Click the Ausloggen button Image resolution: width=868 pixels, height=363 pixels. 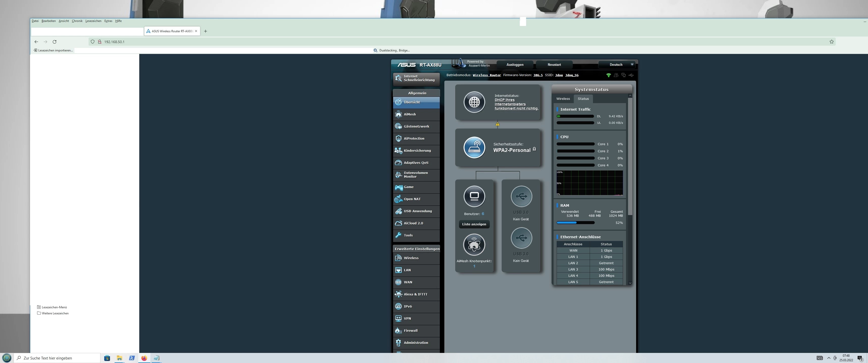(x=514, y=65)
